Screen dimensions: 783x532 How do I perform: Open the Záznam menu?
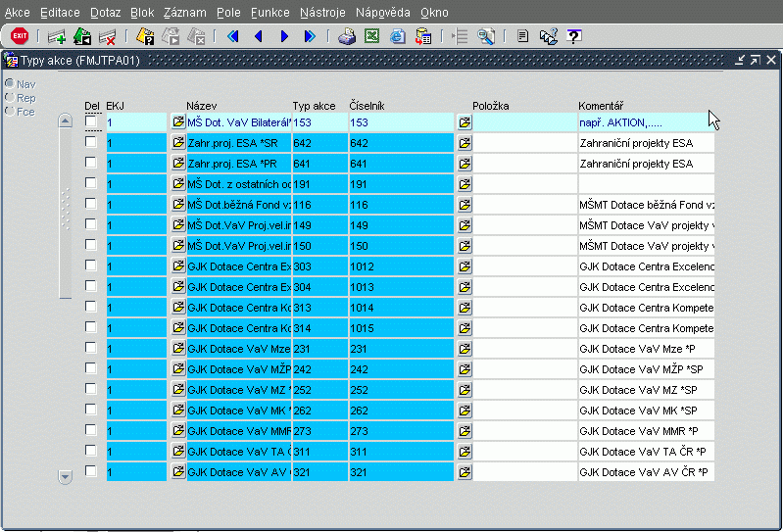pos(184,13)
